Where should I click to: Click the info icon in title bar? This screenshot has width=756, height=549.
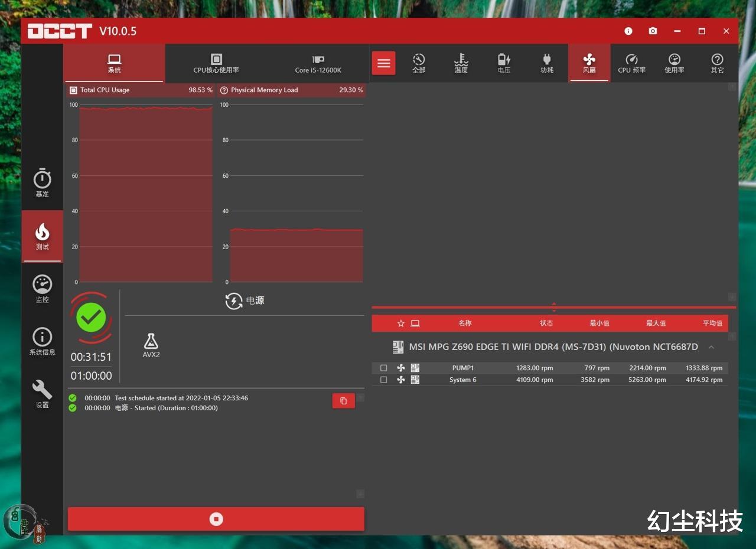point(628,31)
